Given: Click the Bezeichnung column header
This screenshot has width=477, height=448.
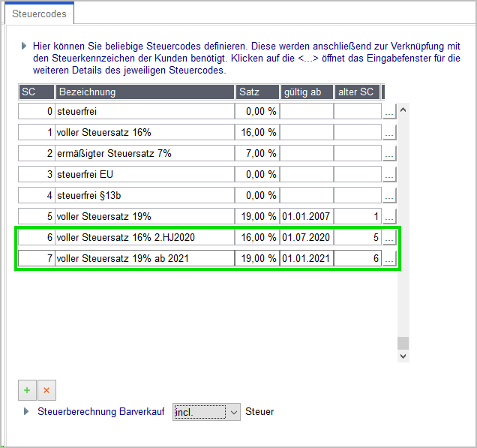Looking at the screenshot, I should tap(145, 92).
